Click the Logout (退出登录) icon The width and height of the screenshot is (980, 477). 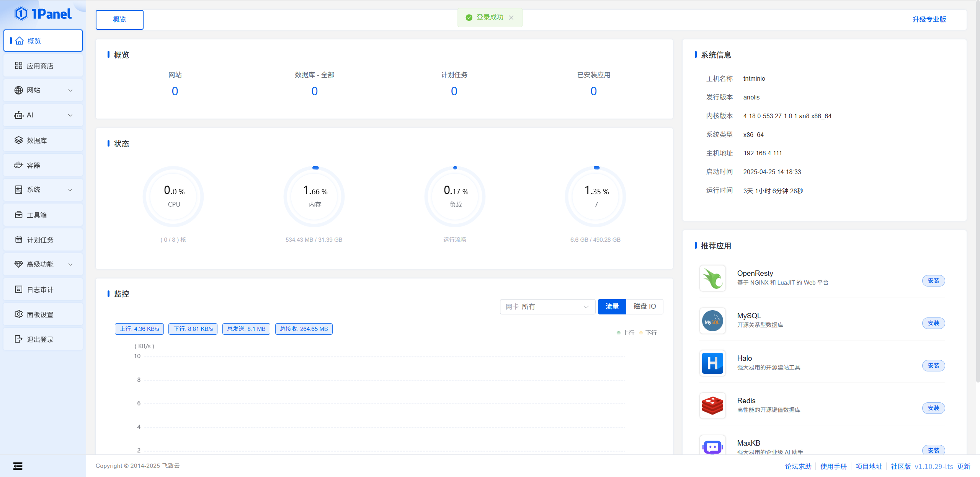(x=18, y=339)
